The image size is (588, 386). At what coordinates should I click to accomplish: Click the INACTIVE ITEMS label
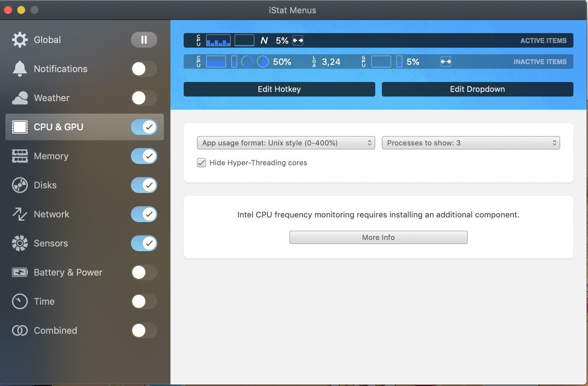540,62
